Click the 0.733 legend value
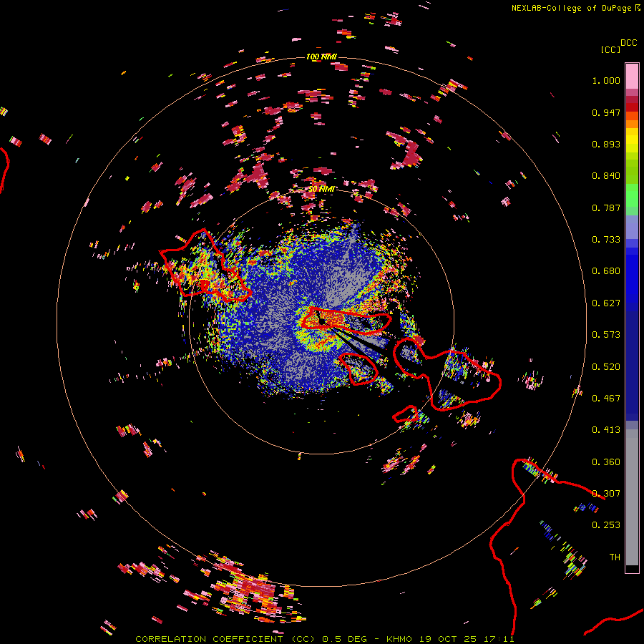Viewport: 644px width, 644px height. (x=606, y=240)
